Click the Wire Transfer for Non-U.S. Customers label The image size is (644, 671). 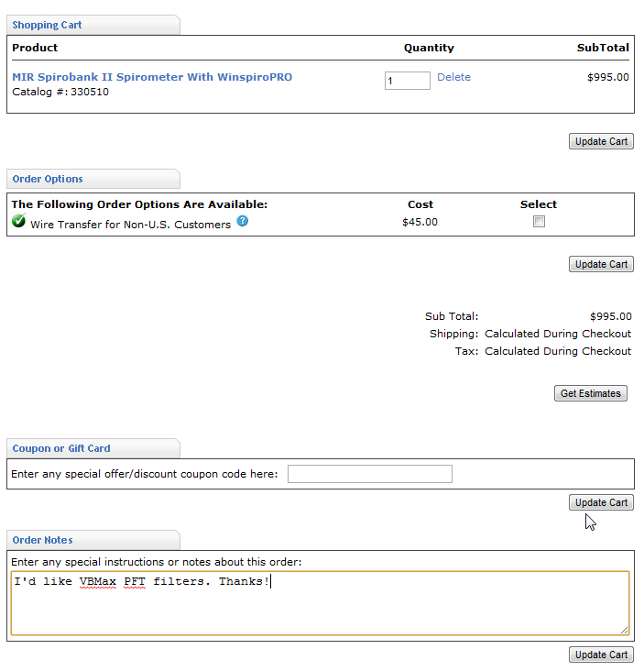click(x=130, y=225)
